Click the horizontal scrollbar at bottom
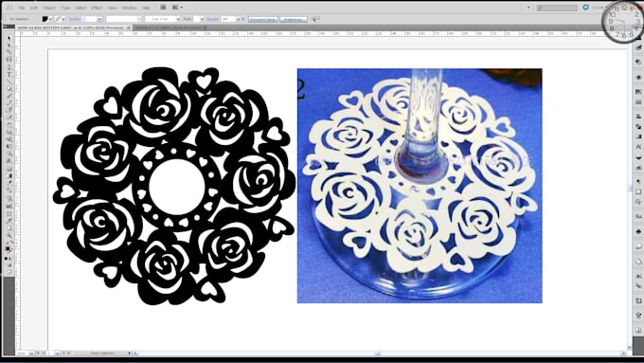This screenshot has width=644, height=363. (378, 354)
